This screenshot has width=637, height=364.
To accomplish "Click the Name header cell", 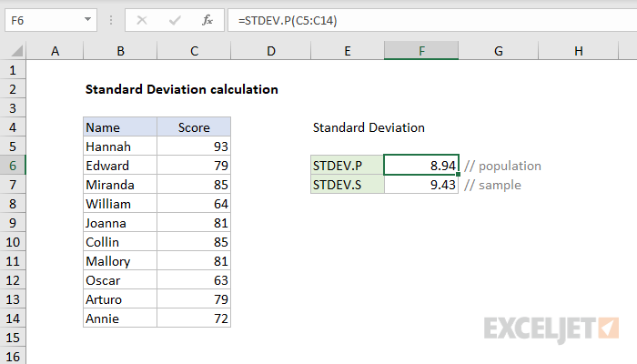I will point(120,127).
